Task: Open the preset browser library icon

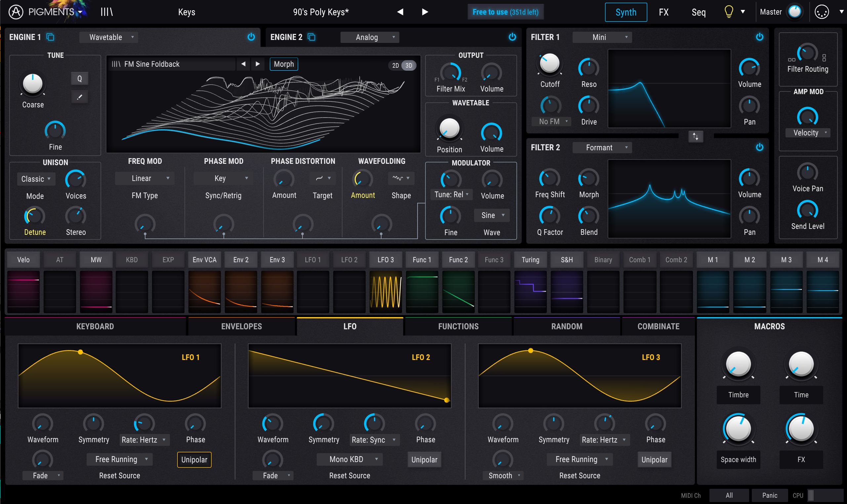Action: pyautogui.click(x=107, y=12)
